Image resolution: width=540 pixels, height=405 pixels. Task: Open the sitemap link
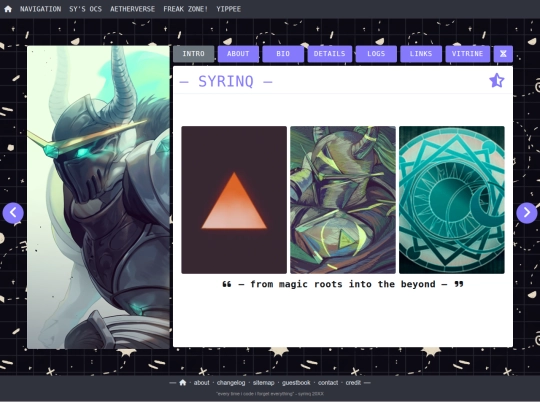[x=263, y=383]
